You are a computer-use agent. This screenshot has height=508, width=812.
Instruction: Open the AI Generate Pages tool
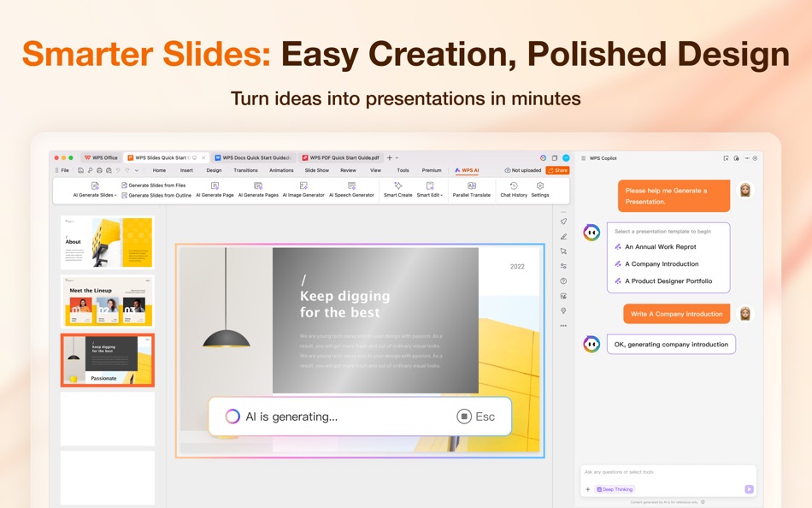pos(258,190)
